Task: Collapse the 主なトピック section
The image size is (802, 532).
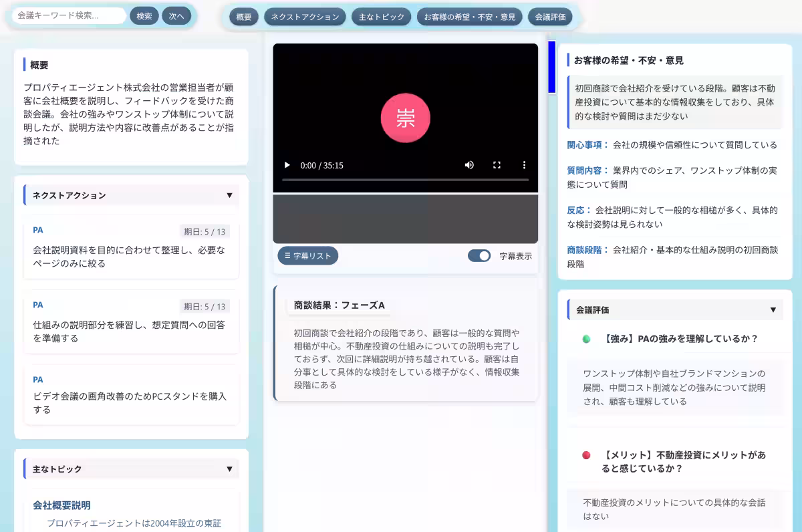Action: (230, 469)
